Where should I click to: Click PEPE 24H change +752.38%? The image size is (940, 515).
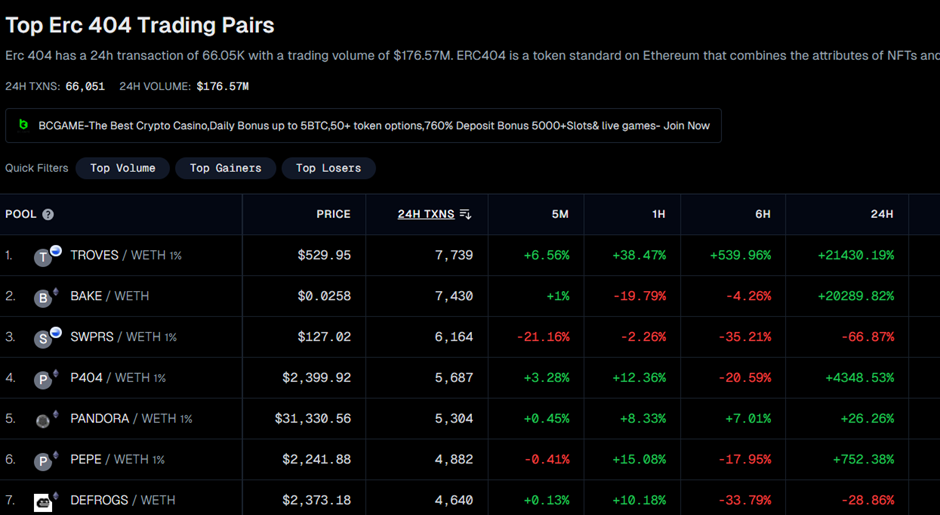pos(863,459)
